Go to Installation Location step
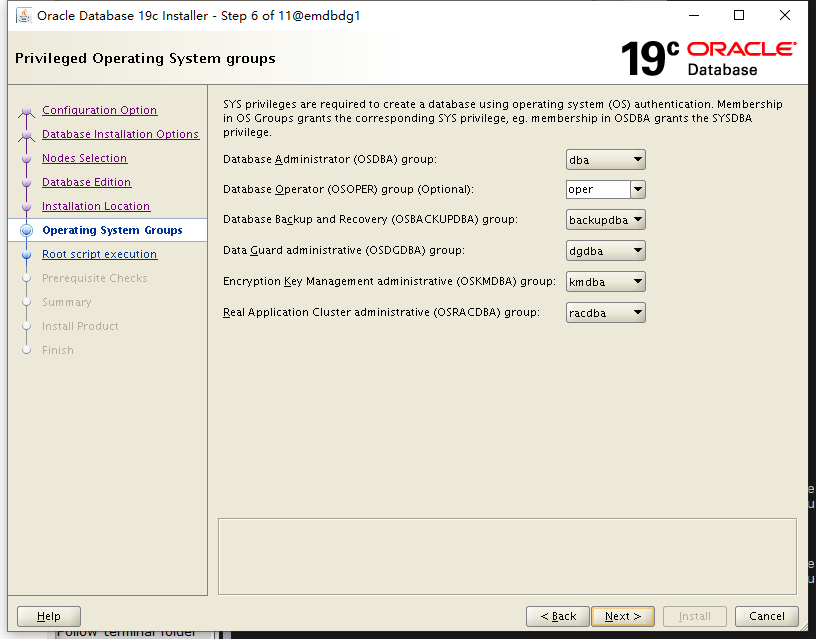This screenshot has height=639, width=816. (96, 206)
